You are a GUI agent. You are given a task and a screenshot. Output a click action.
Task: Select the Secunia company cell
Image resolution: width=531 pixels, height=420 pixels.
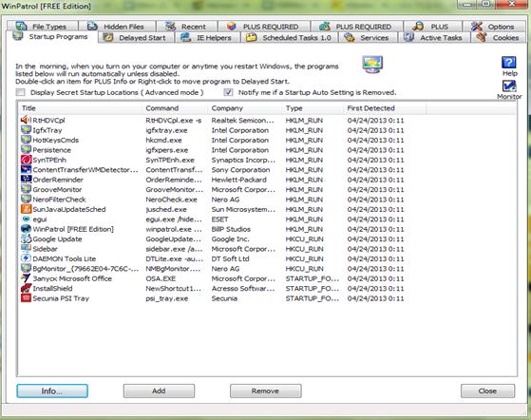[224, 298]
